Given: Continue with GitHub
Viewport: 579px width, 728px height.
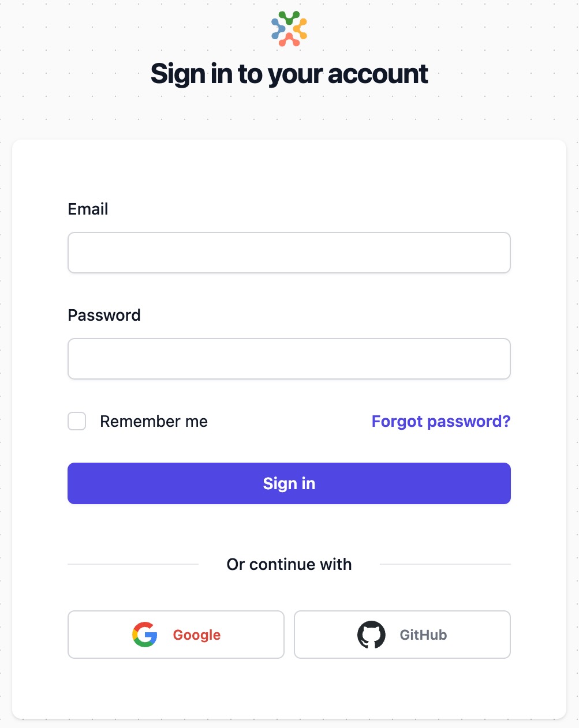Looking at the screenshot, I should 401,635.
